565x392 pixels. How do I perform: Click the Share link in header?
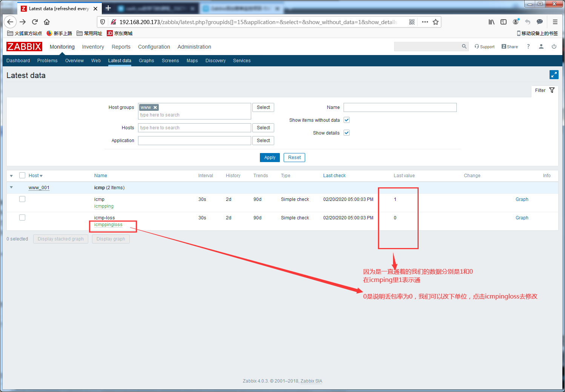point(510,47)
